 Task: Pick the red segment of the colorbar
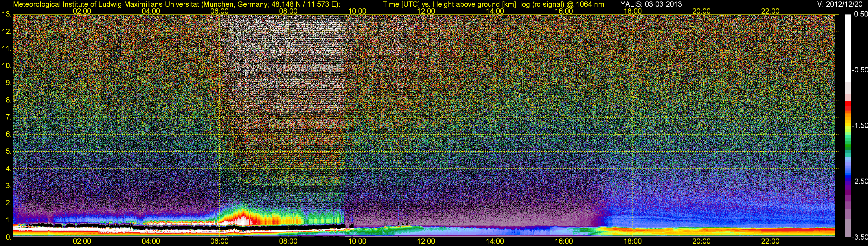point(848,106)
